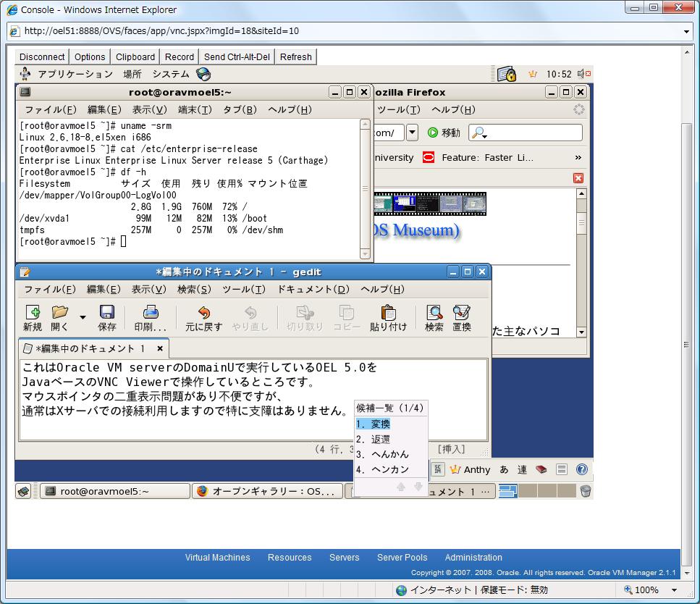
Task: Expand Firefox bookmarks overflow chevron
Action: (x=578, y=157)
